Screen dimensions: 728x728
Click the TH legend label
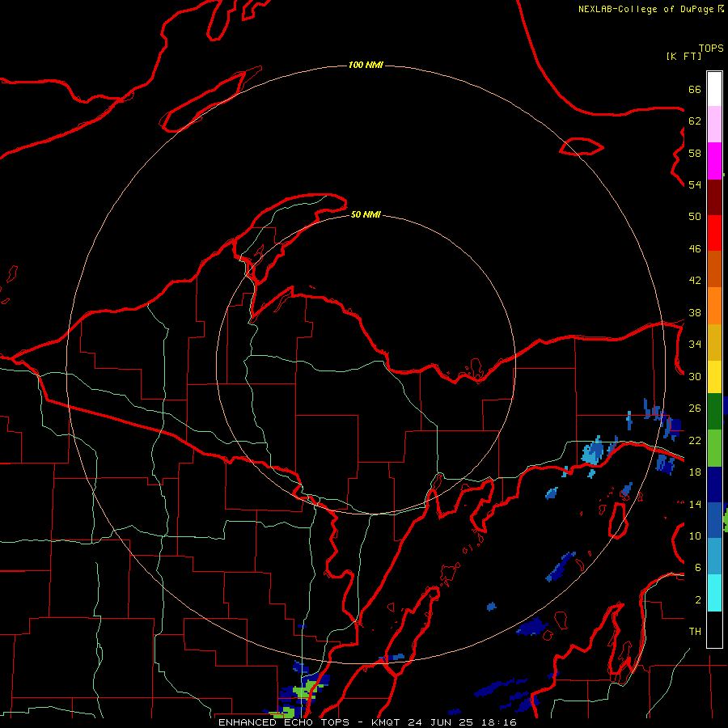(695, 632)
